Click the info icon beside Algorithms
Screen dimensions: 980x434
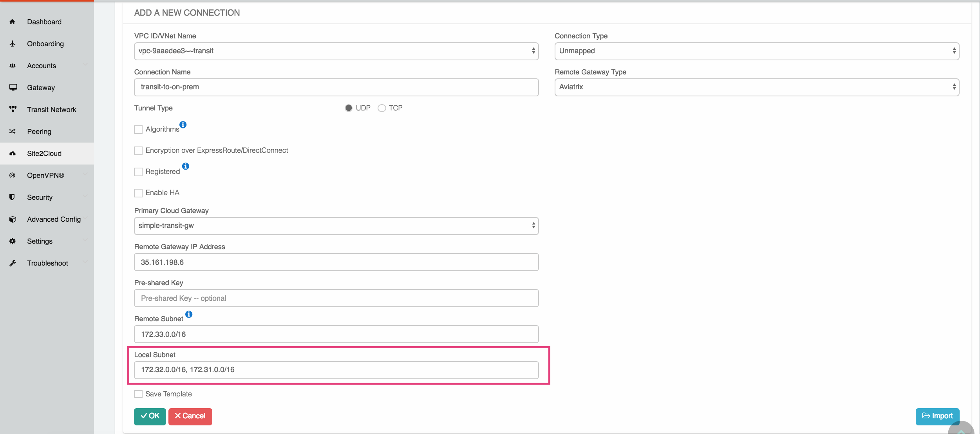click(x=183, y=124)
